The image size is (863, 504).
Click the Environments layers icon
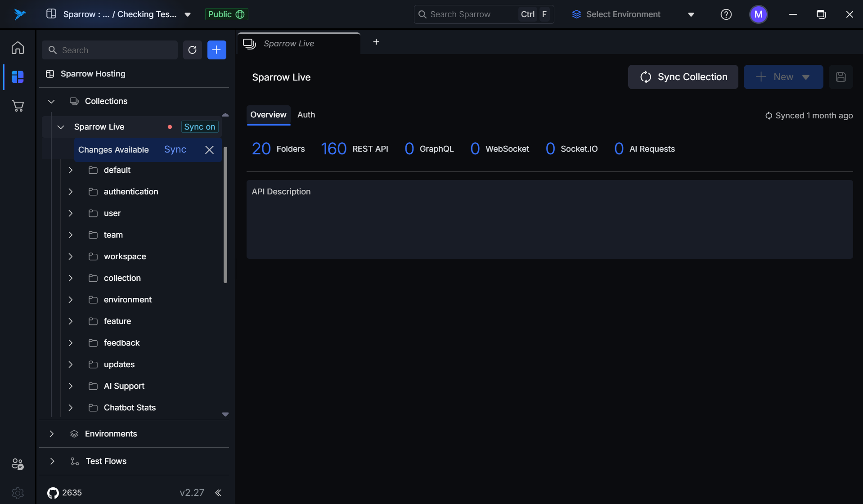point(74,434)
